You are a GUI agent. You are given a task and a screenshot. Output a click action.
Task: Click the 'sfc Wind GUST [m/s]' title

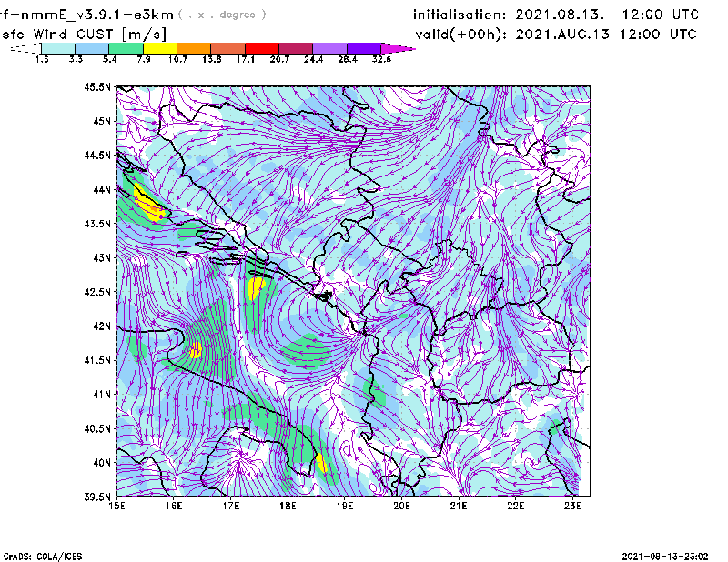coord(84,35)
